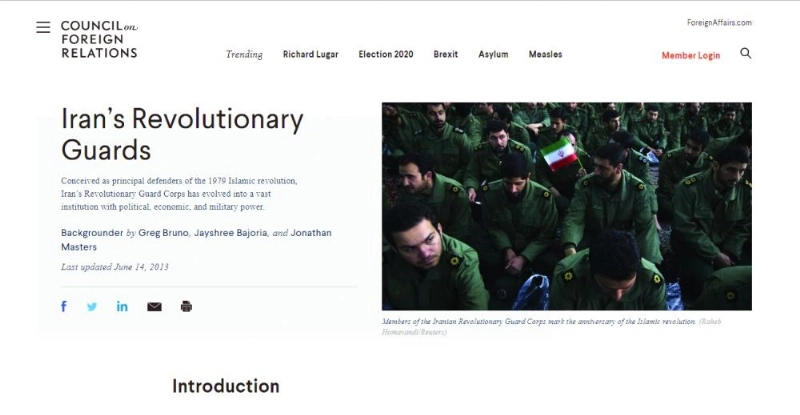
Task: Visit the ForeignAffairs.com link
Action: click(719, 22)
